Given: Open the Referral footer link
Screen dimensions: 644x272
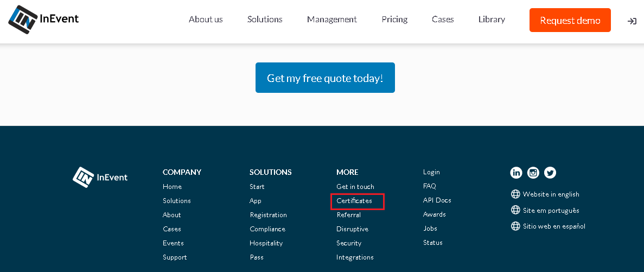Looking at the screenshot, I should click(348, 215).
